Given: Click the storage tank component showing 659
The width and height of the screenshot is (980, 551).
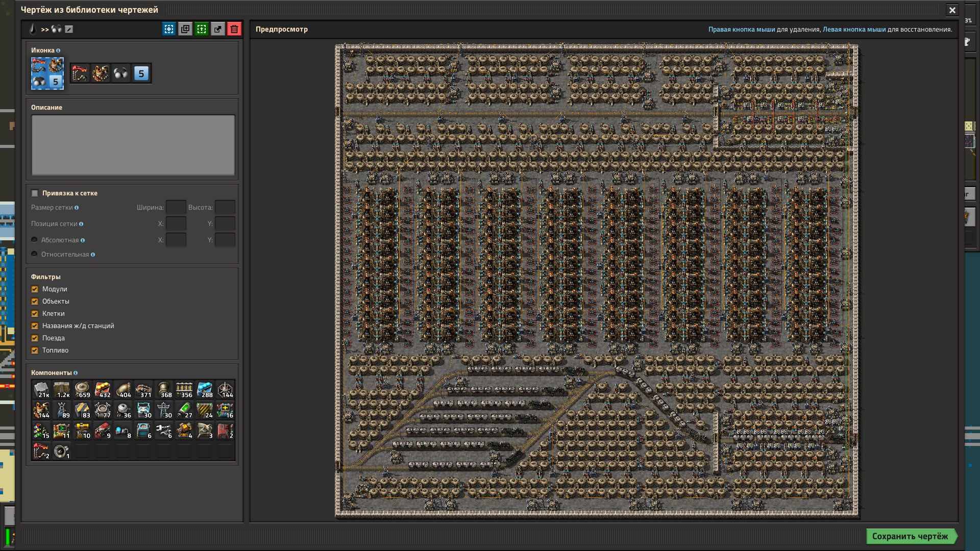Looking at the screenshot, I should click(x=82, y=390).
